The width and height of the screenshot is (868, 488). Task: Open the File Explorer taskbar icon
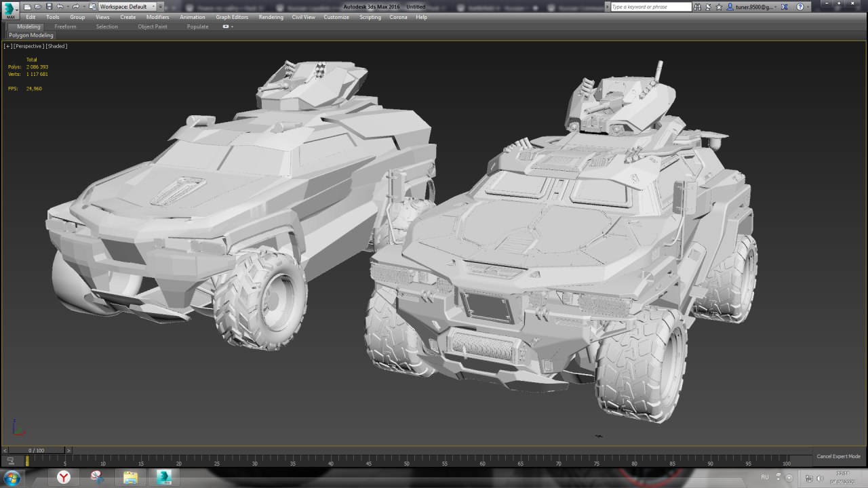(x=130, y=478)
